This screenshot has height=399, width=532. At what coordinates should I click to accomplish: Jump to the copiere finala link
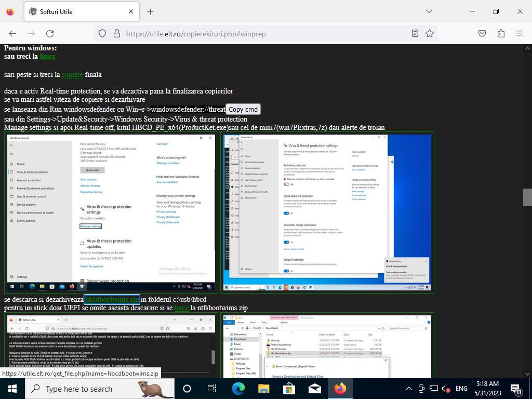coord(72,74)
